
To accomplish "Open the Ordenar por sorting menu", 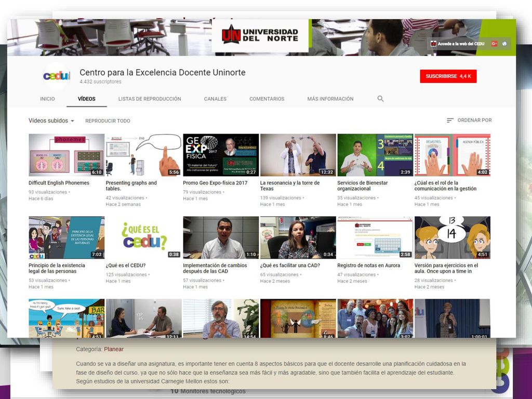I will click(x=469, y=121).
